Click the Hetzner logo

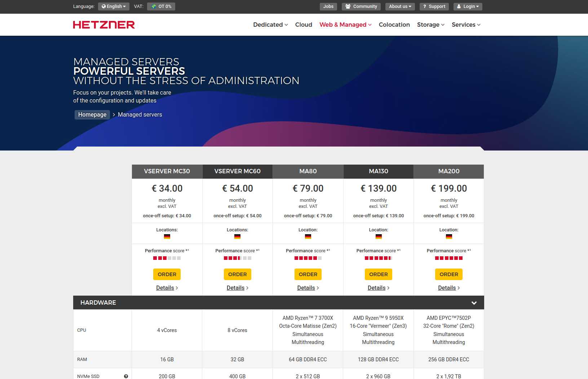coord(104,25)
